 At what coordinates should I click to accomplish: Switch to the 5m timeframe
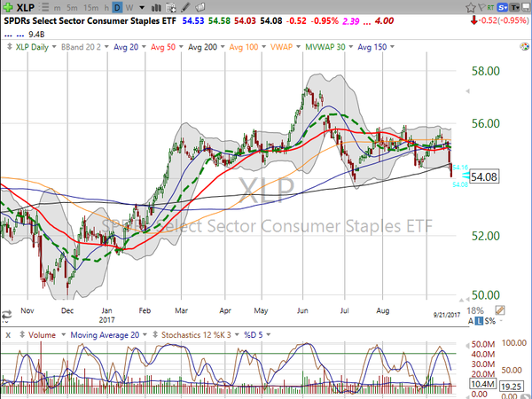click(x=72, y=7)
